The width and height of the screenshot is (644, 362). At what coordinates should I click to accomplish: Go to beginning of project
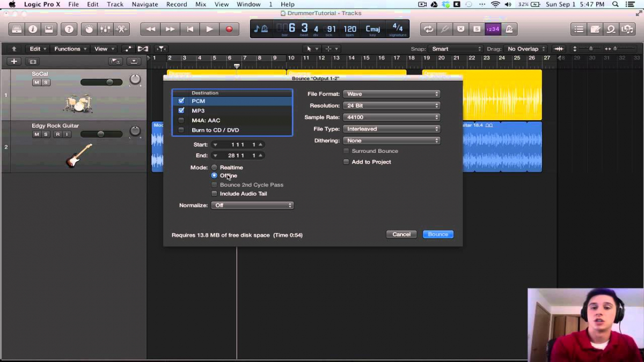pos(190,29)
